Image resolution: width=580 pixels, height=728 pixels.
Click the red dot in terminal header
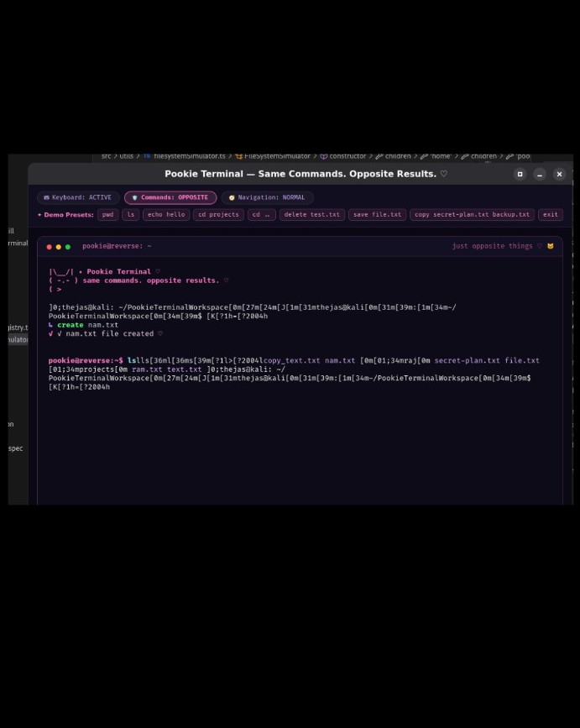[50, 247]
